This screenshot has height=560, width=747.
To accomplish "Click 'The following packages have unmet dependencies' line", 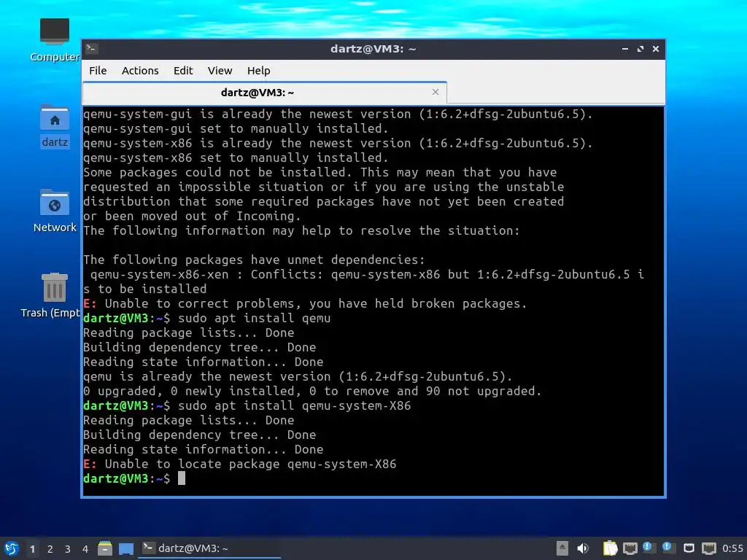I will coord(254,260).
